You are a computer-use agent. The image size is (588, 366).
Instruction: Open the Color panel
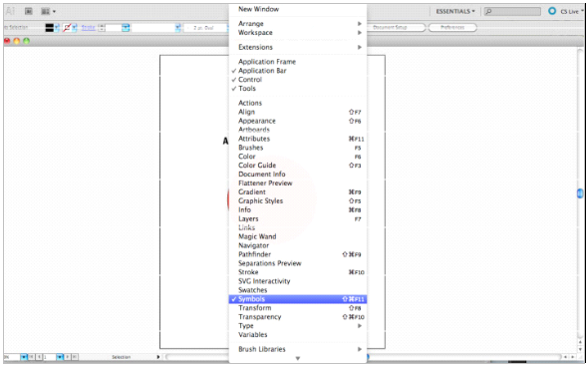pyautogui.click(x=298, y=157)
